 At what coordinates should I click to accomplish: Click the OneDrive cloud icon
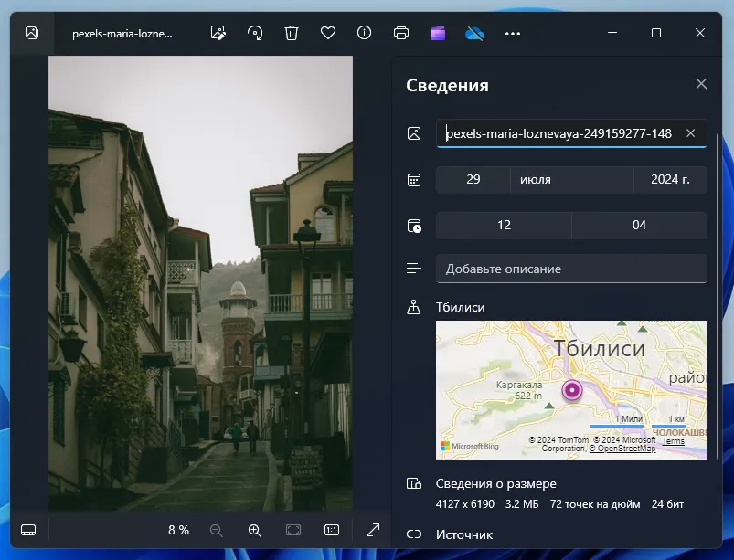tap(473, 33)
